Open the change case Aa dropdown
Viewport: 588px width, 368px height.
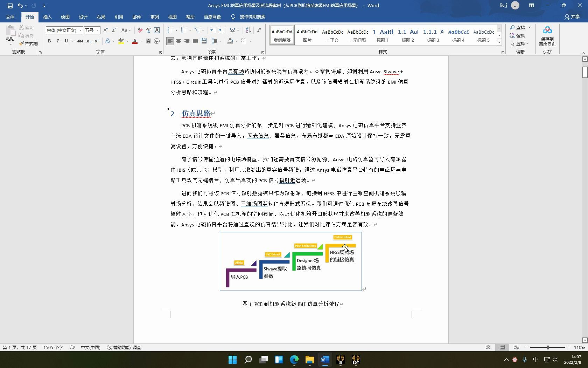click(126, 30)
